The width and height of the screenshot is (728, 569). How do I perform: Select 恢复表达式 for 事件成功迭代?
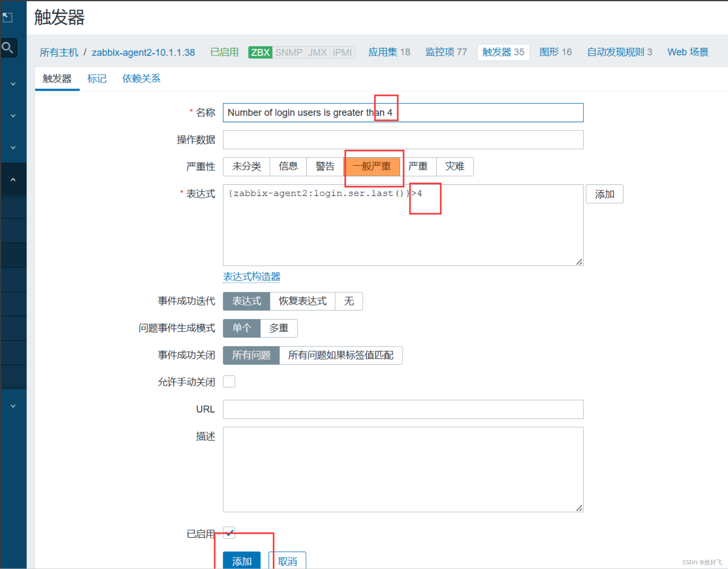303,301
